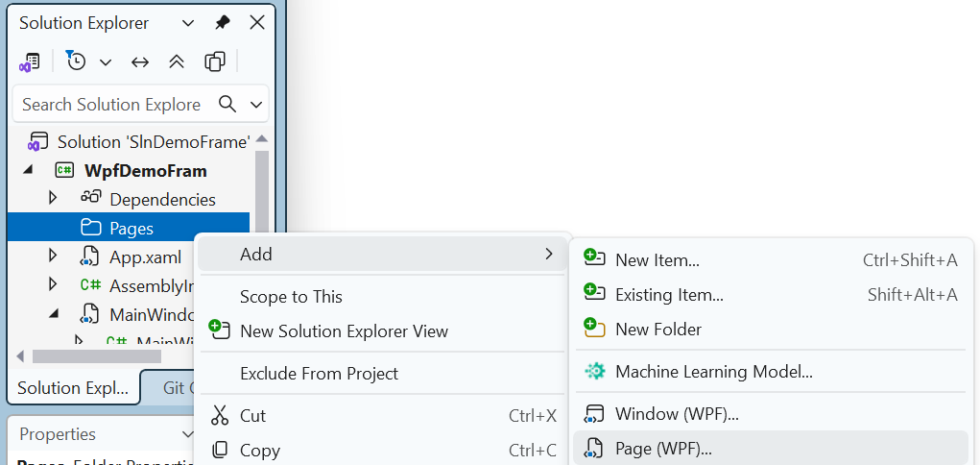Select Page (WPF)... from Add submenu
The height and width of the screenshot is (465, 980).
point(663,448)
